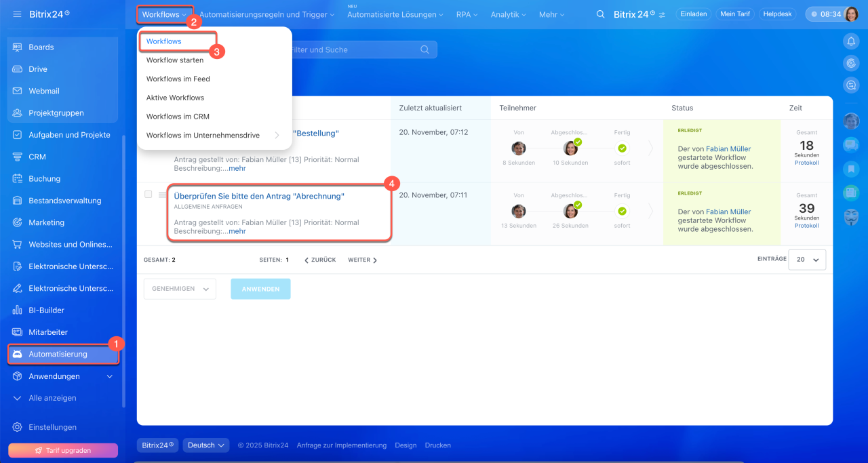Click Anfrage zur Implementierung footer link
This screenshot has width=868, height=463.
pyautogui.click(x=342, y=445)
